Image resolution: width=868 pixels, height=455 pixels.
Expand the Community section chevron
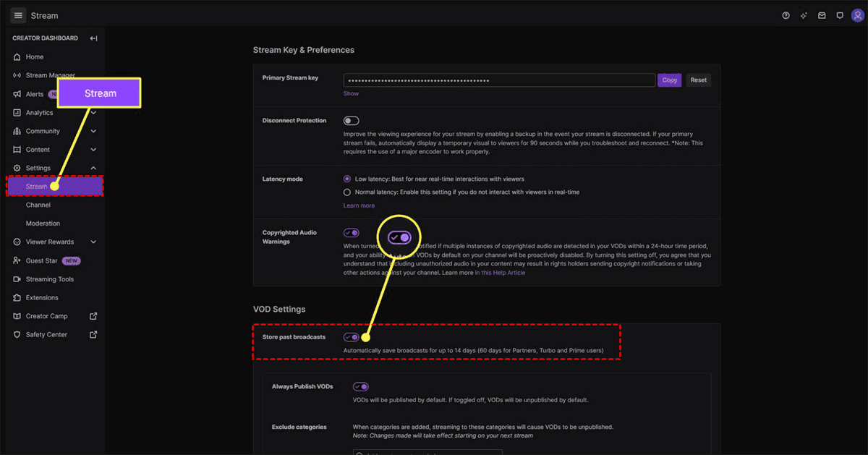(93, 131)
